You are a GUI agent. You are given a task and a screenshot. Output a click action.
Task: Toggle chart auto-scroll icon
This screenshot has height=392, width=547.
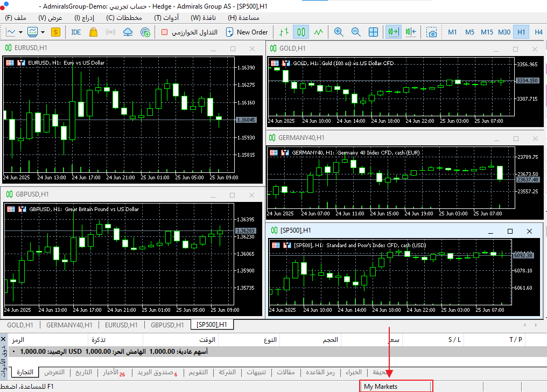pos(393,32)
